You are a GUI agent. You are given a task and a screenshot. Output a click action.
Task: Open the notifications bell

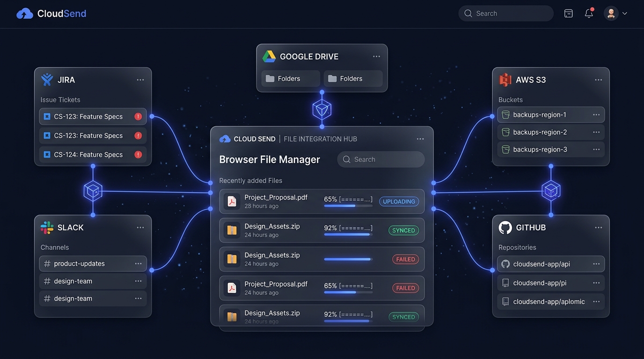point(589,13)
